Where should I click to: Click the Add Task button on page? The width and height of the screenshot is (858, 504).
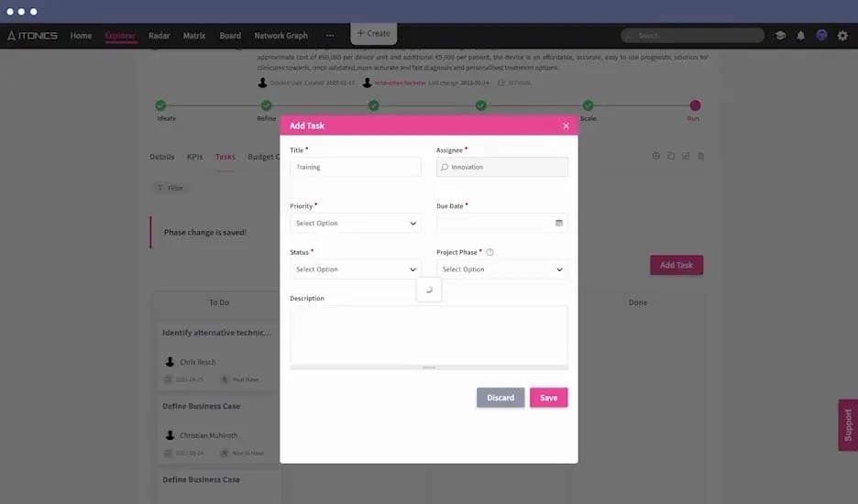pos(676,265)
